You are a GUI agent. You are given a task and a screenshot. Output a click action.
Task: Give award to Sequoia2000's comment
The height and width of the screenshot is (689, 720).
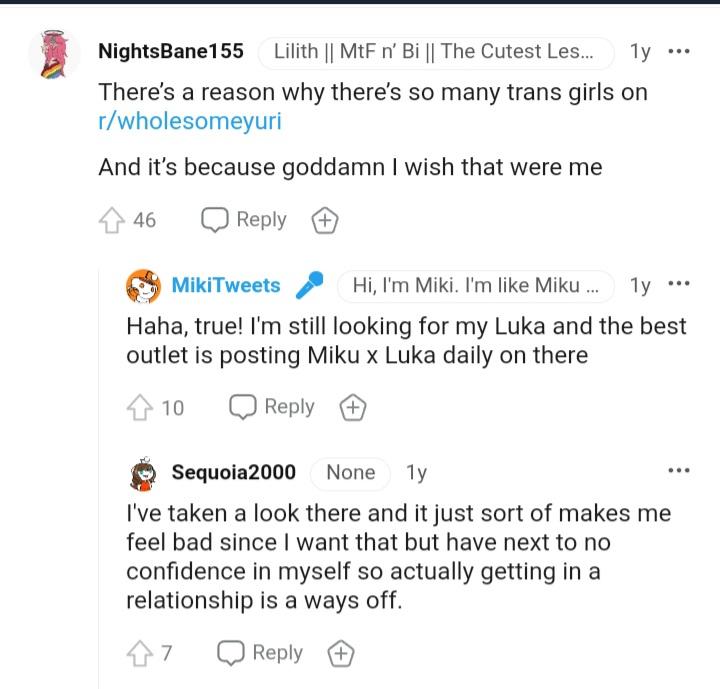click(341, 653)
